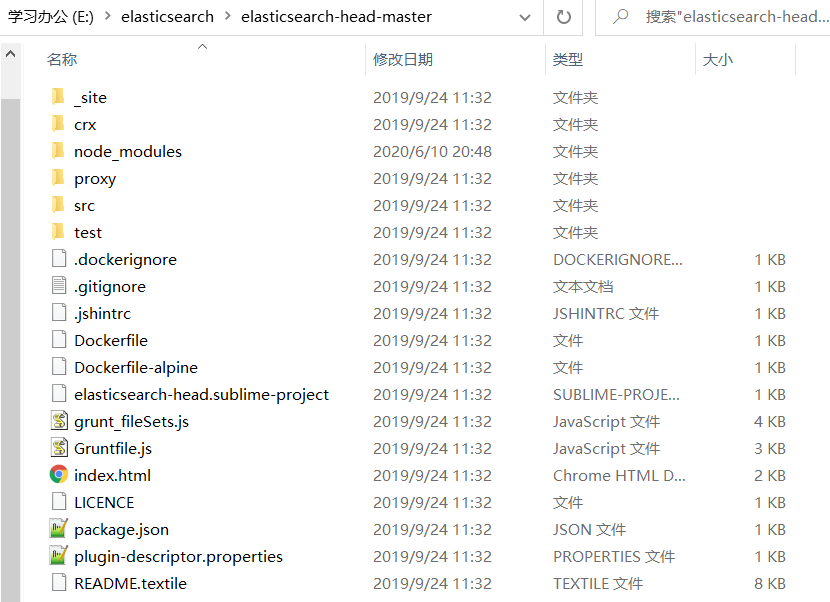Click the Chrome icon for index.html
The height and width of the screenshot is (602, 830).
point(59,475)
